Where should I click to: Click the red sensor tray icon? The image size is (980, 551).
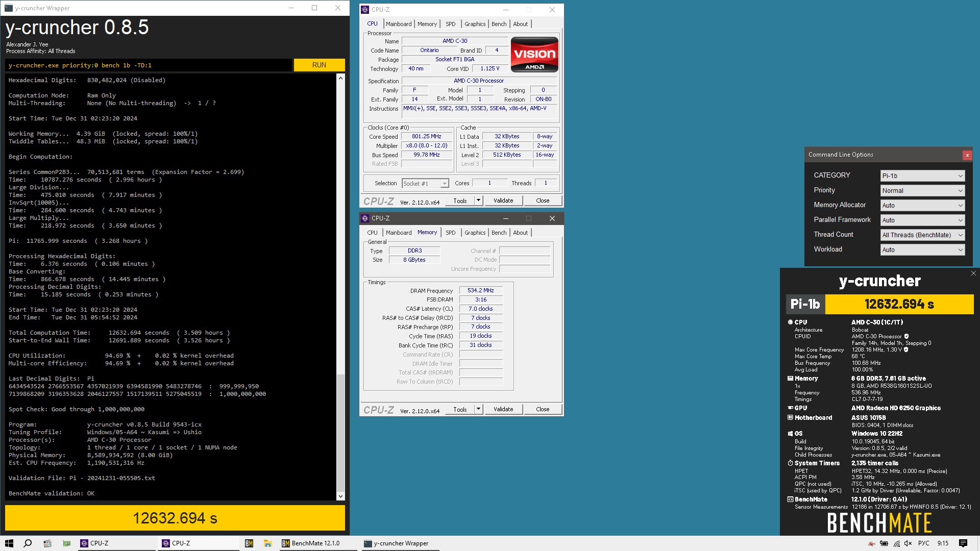click(872, 543)
